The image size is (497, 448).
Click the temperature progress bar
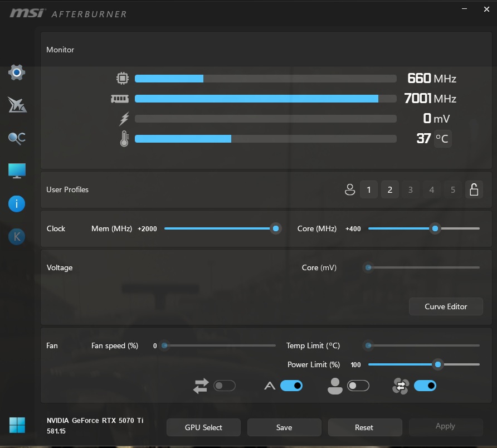click(x=266, y=139)
